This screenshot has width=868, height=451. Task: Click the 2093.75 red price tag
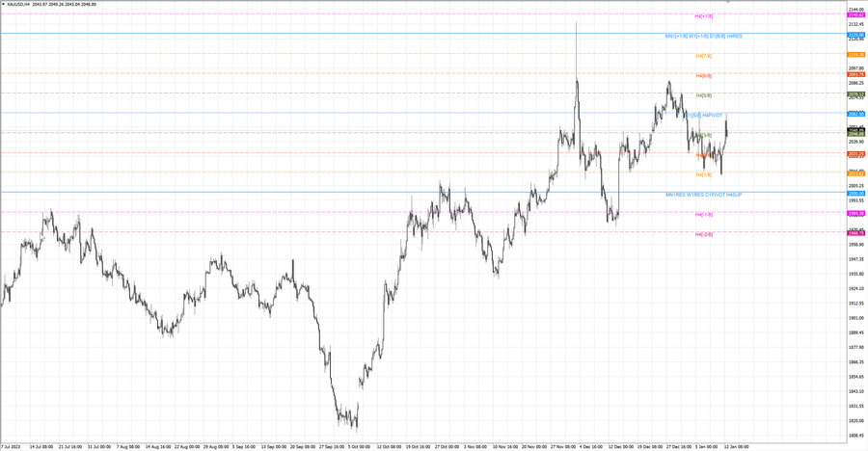pyautogui.click(x=855, y=75)
